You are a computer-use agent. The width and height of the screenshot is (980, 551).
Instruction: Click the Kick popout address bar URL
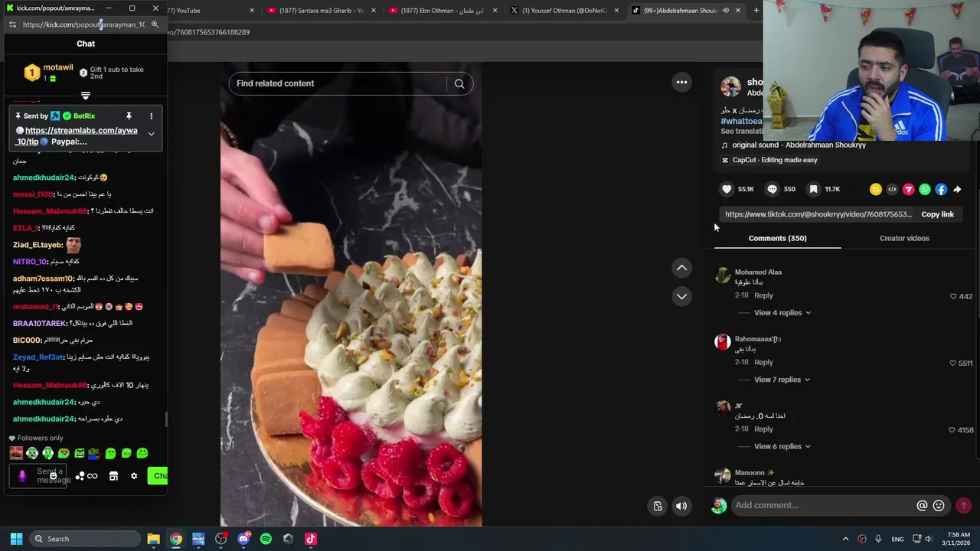[83, 24]
